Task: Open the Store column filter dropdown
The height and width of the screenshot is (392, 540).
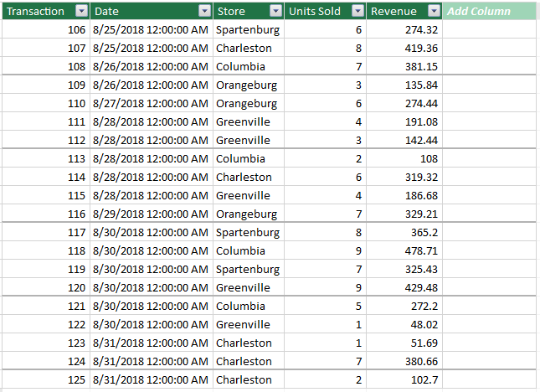Action: pyautogui.click(x=275, y=12)
